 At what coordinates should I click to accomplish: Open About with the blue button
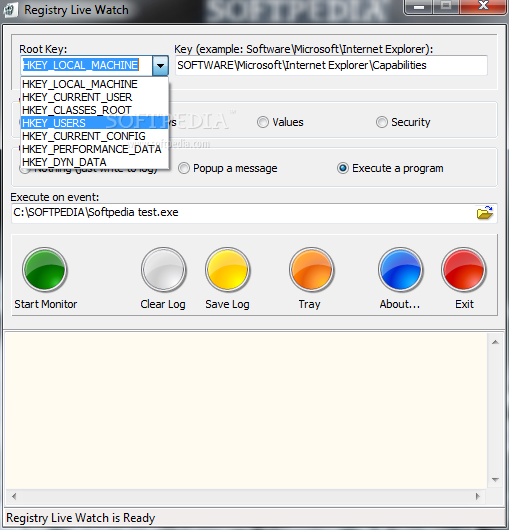[x=401, y=269]
